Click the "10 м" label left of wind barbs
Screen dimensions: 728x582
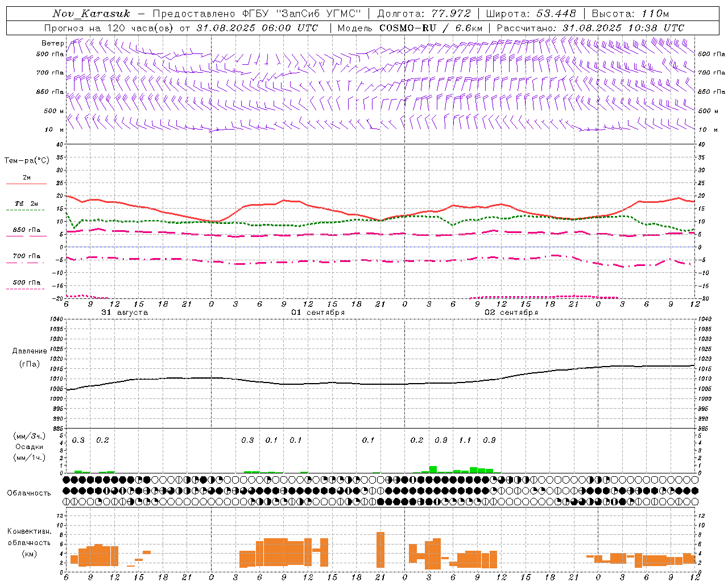coord(54,130)
